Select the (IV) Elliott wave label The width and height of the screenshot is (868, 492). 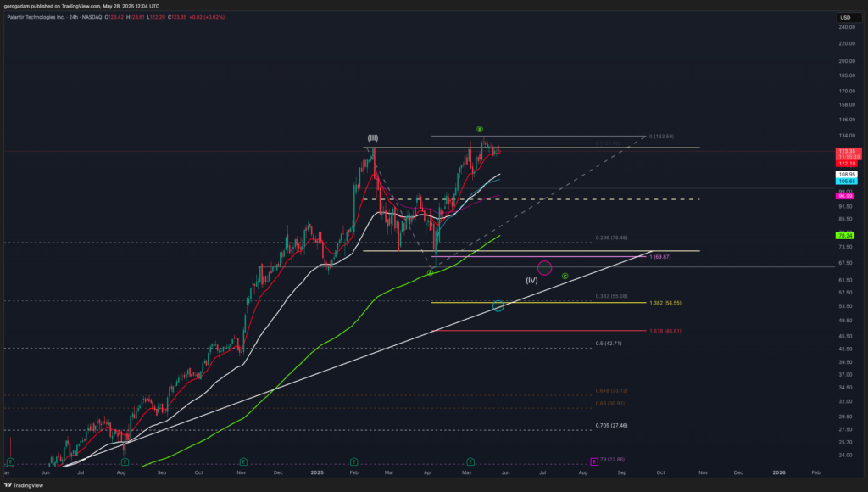pyautogui.click(x=531, y=280)
